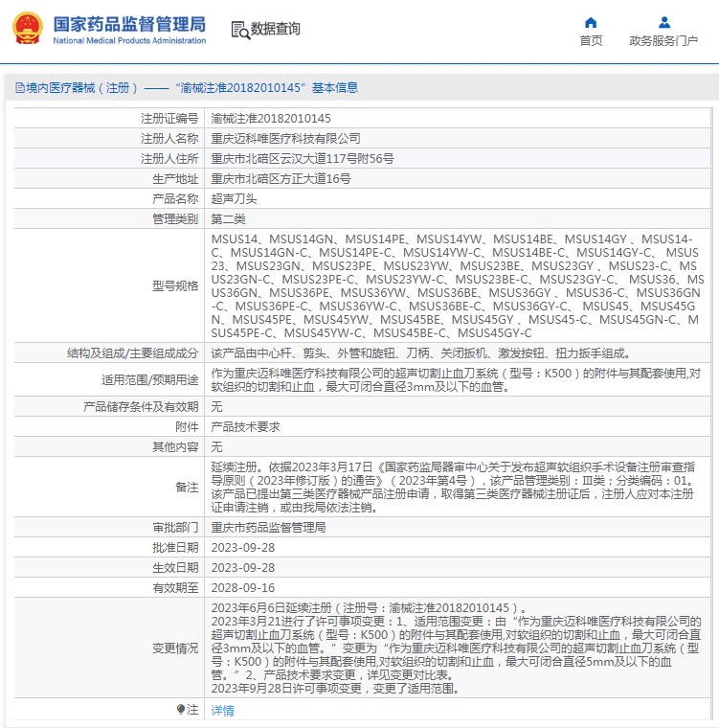Click the lightbulb icon beside 注
Viewport: 719px width, 728px height.
point(181,710)
